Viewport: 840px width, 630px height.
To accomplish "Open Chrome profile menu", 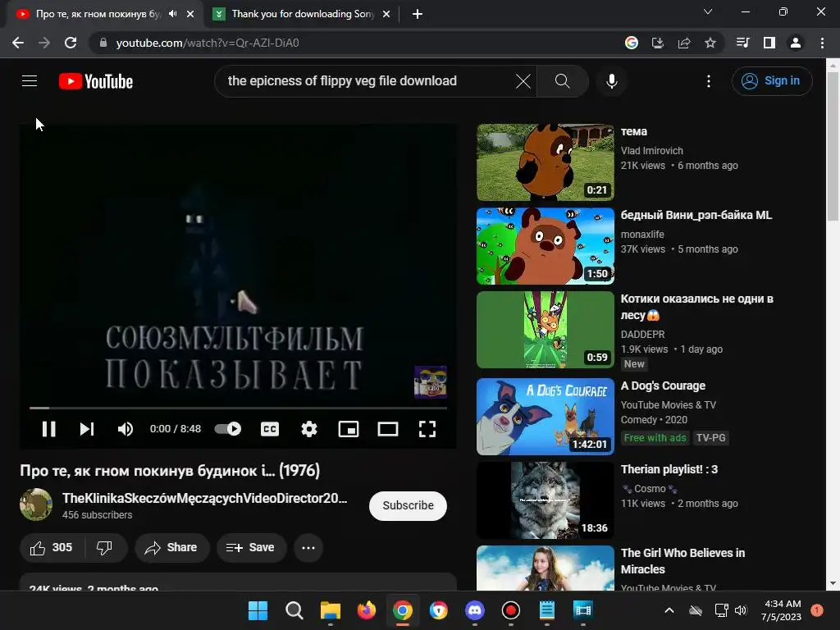I will [x=796, y=43].
